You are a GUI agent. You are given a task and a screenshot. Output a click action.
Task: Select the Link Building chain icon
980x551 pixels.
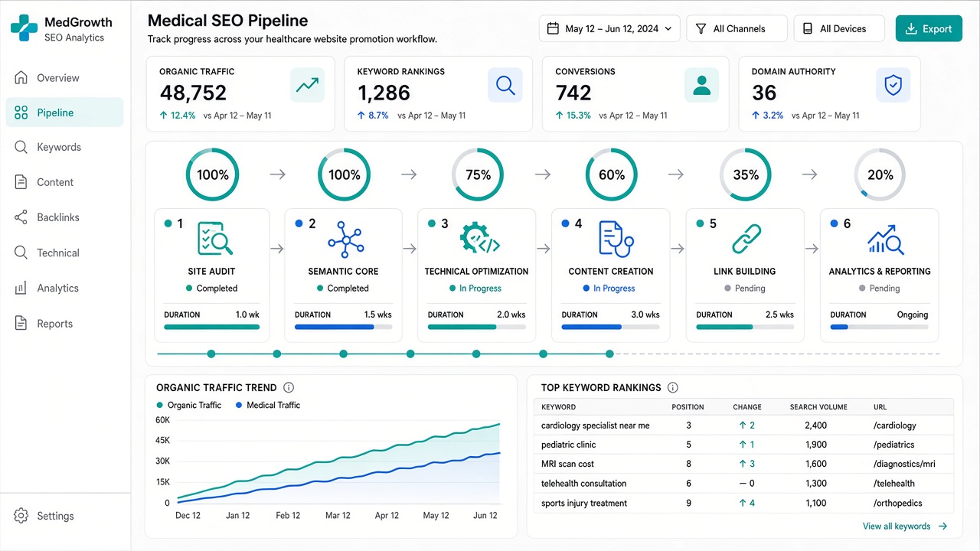(746, 238)
